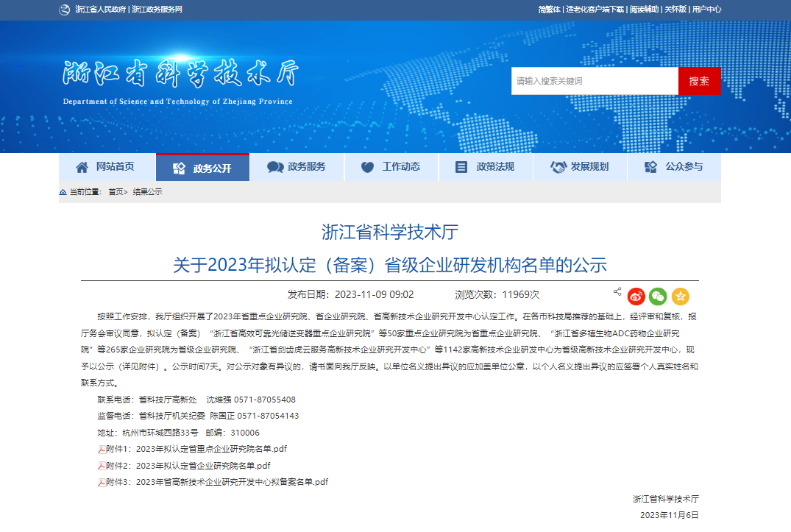This screenshot has width=791, height=532.
Task: Click the 简繁体 link in top bar
Action: tap(549, 10)
